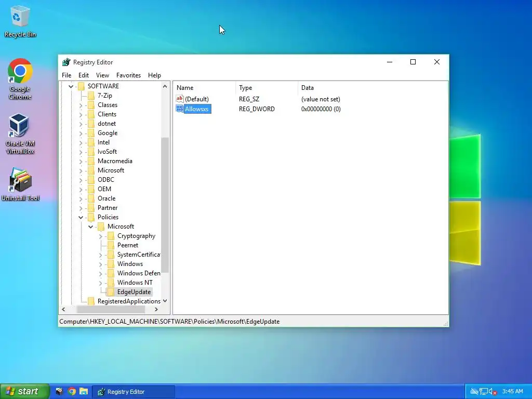Click the REG_SZ type cell
Viewport: 532px width, 399px height.
click(249, 99)
